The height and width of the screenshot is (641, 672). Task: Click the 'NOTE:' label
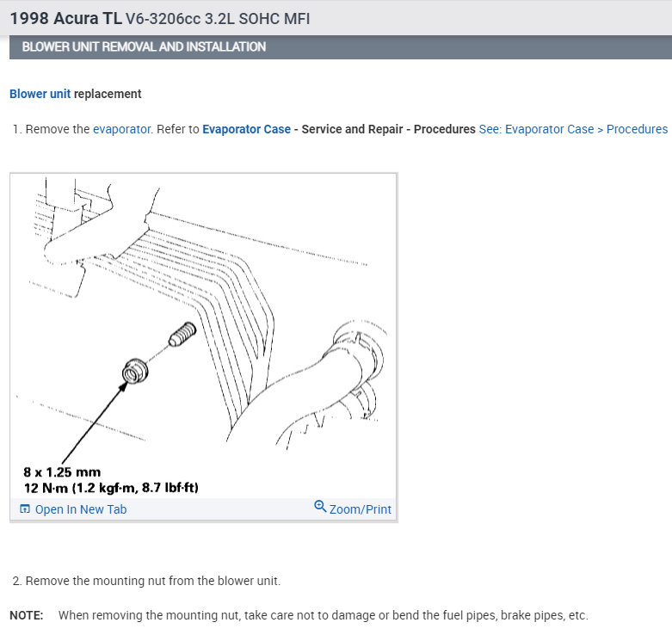tap(27, 615)
